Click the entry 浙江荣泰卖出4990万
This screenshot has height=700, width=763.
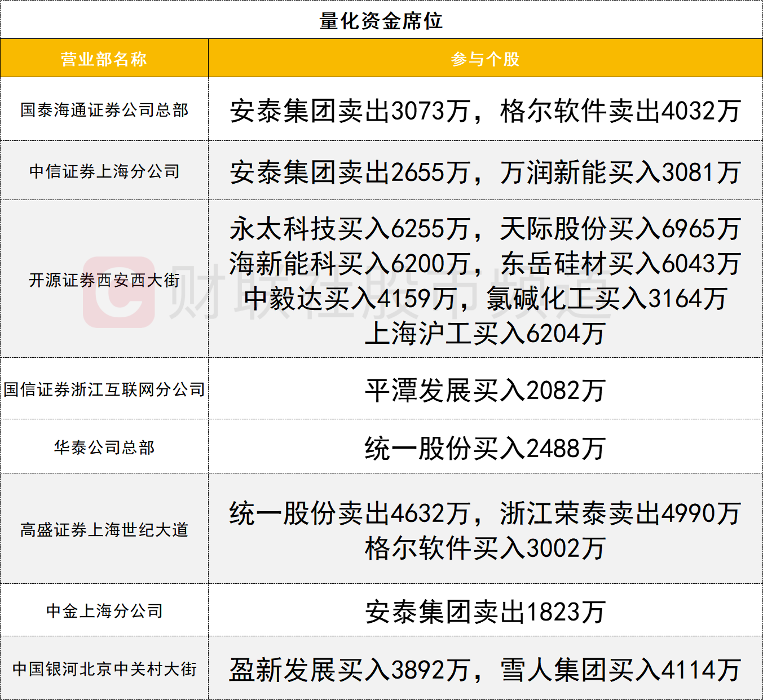click(620, 513)
